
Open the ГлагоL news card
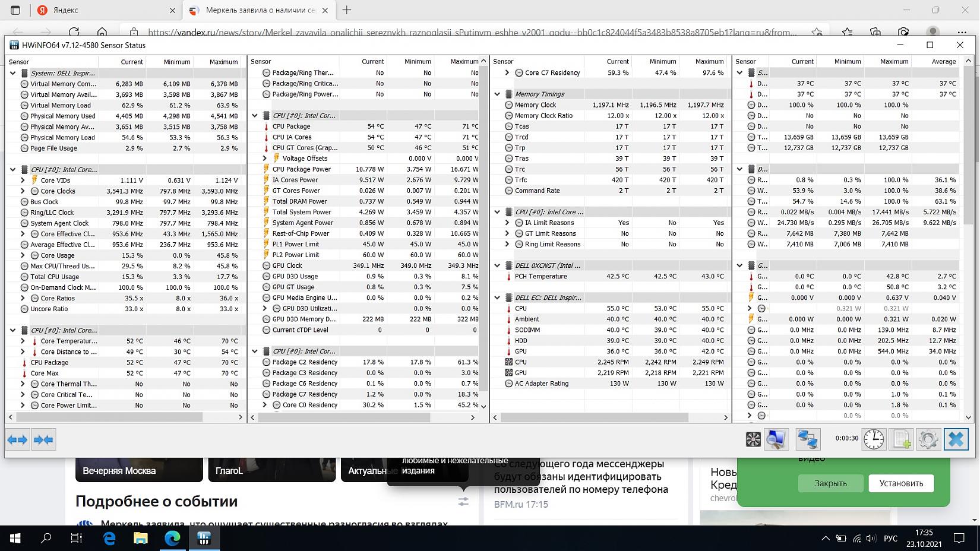pyautogui.click(x=272, y=470)
